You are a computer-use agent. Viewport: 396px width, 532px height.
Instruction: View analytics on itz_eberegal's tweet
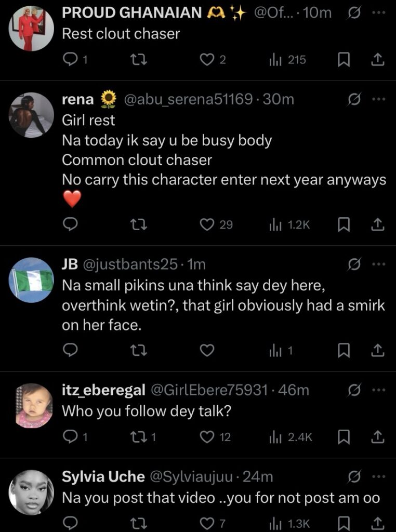275,437
